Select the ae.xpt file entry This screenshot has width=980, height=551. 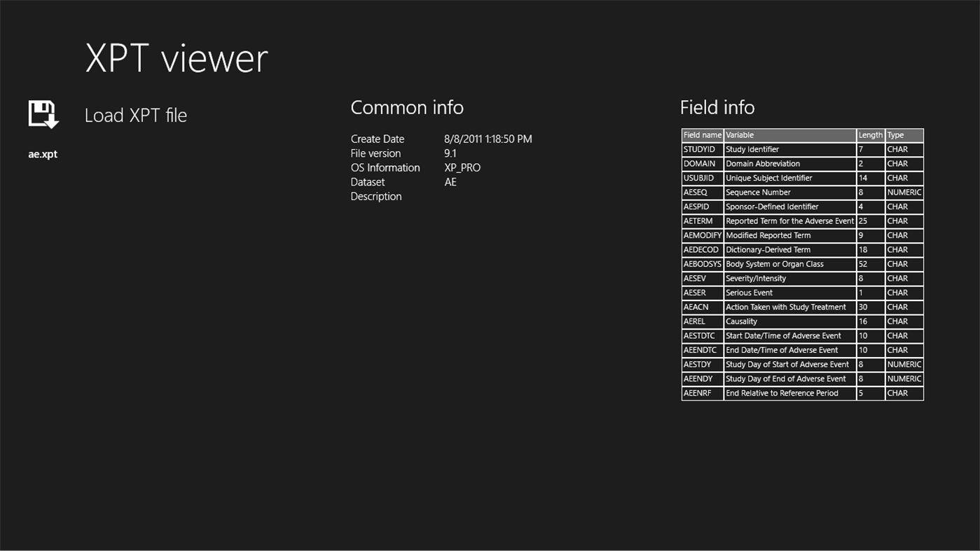click(x=42, y=154)
